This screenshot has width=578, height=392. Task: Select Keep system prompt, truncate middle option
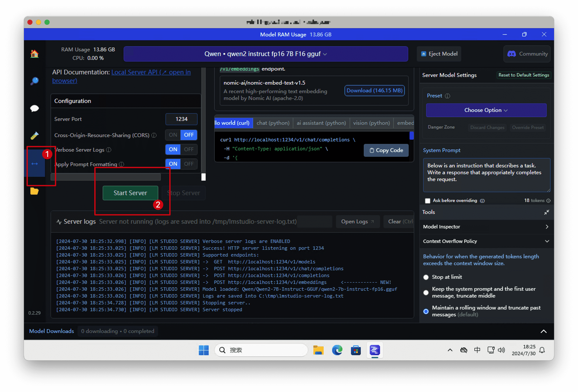coord(426,293)
